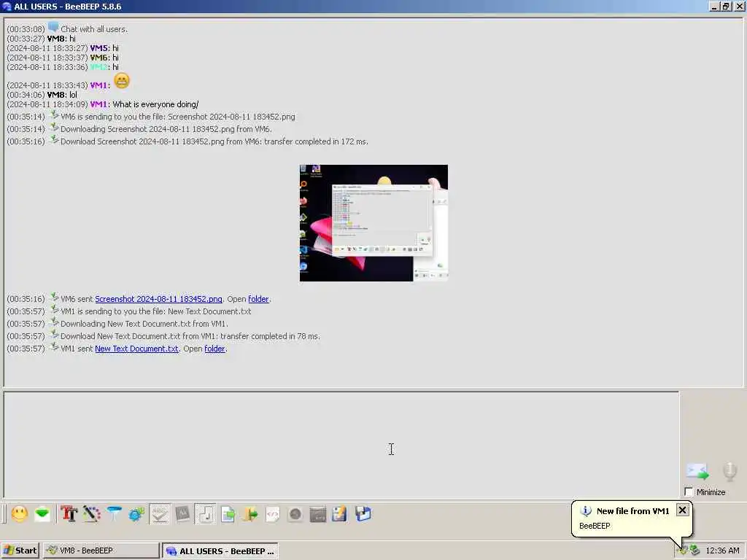Click the send message envelope icon
Screen dimensions: 747x560
tap(697, 472)
